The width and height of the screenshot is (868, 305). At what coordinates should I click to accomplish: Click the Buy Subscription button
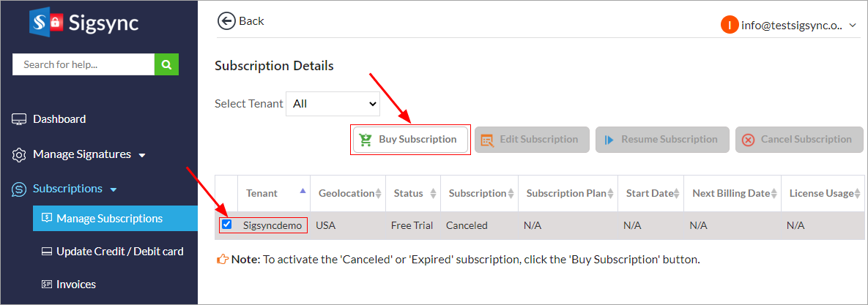pos(409,140)
